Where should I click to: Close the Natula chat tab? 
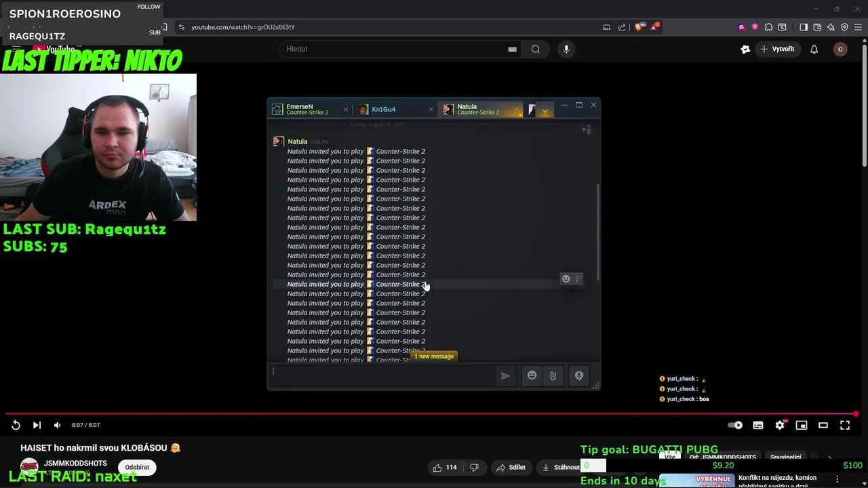pos(517,109)
